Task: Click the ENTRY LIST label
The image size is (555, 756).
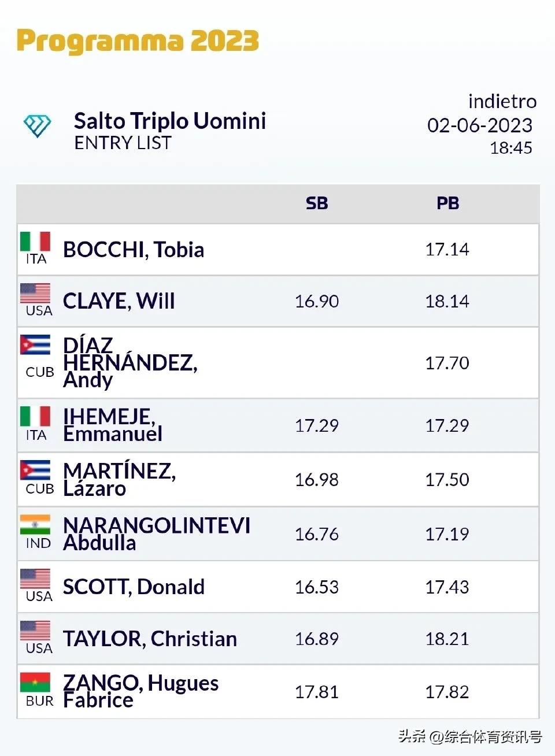Action: (123, 143)
